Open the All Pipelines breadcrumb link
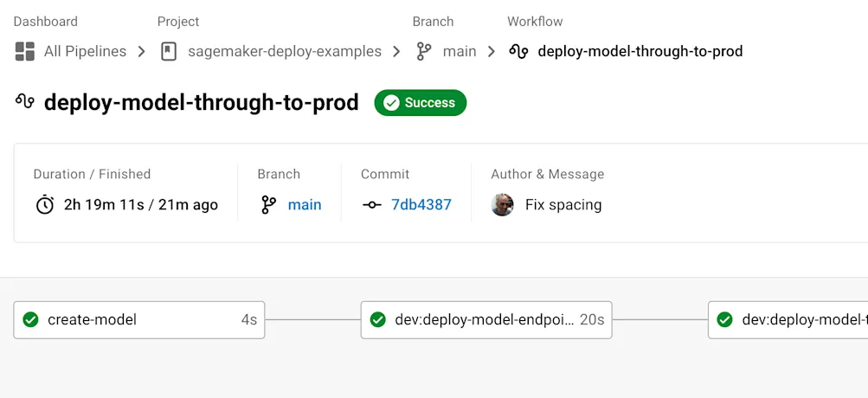868x398 pixels. click(x=85, y=51)
